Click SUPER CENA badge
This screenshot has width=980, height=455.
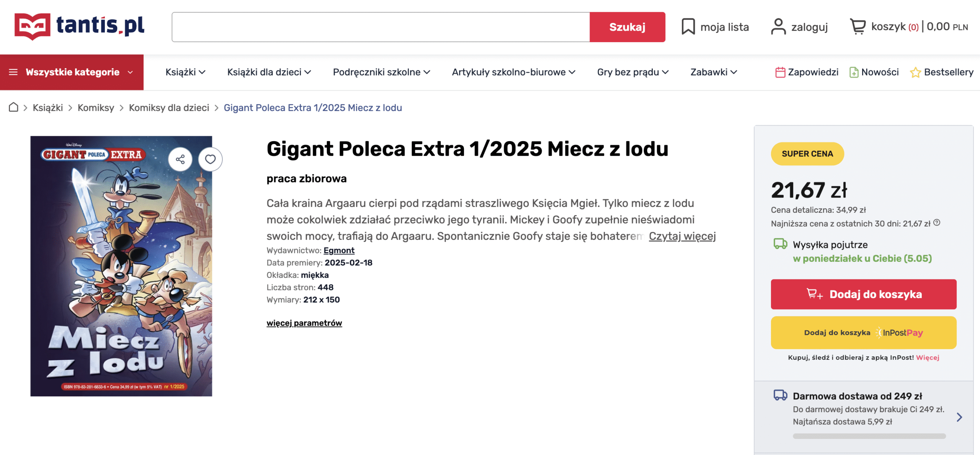807,154
